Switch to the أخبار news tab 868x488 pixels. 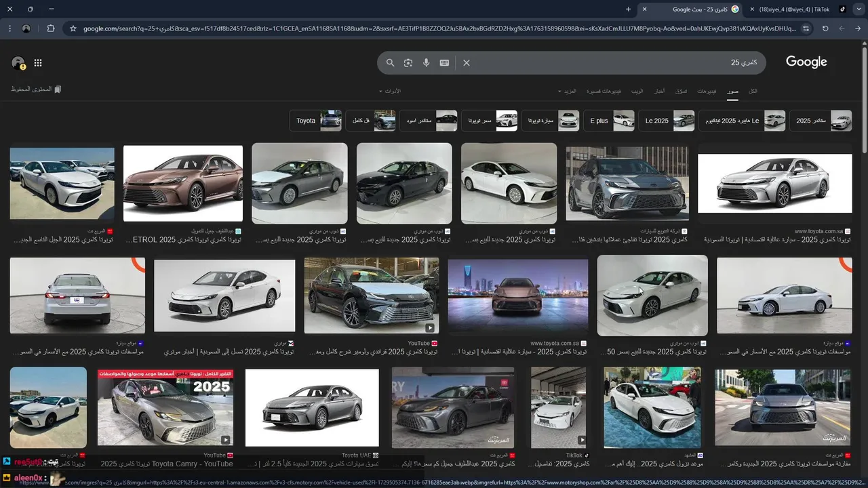pos(659,91)
